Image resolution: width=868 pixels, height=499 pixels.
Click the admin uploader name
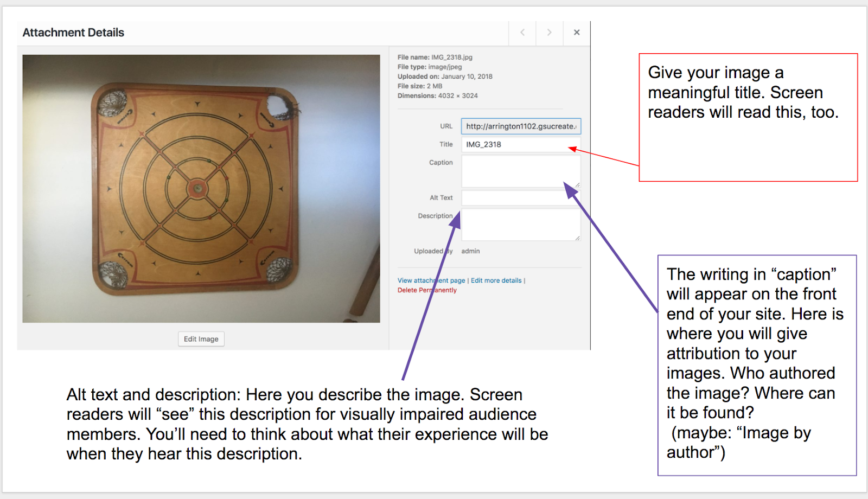click(x=470, y=251)
